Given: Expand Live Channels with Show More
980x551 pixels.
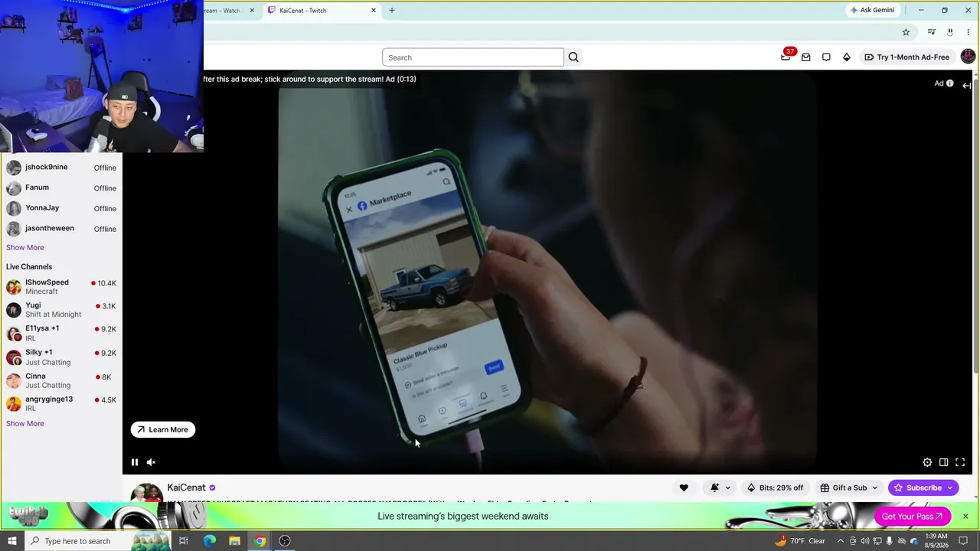Looking at the screenshot, I should point(25,423).
